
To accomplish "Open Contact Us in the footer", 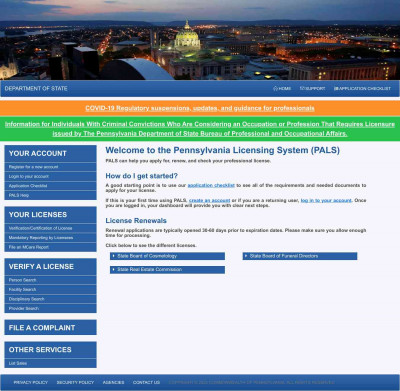I will 146,382.
